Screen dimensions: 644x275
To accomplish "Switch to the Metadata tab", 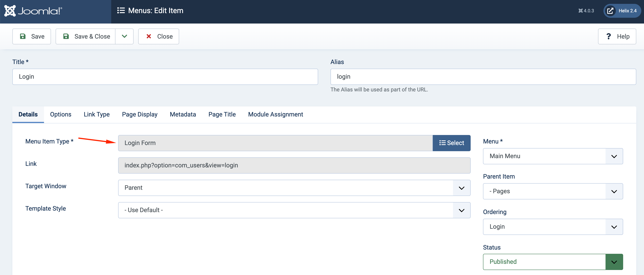I will click(183, 114).
